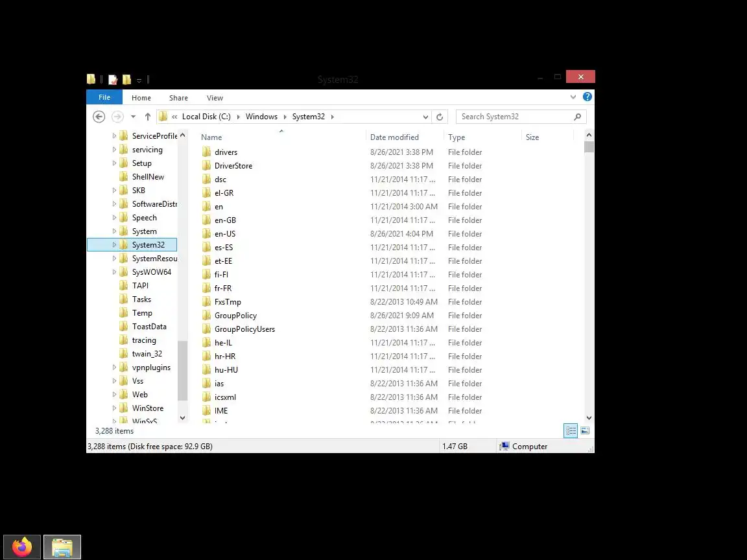Go forward with the Forward arrow

(x=117, y=117)
